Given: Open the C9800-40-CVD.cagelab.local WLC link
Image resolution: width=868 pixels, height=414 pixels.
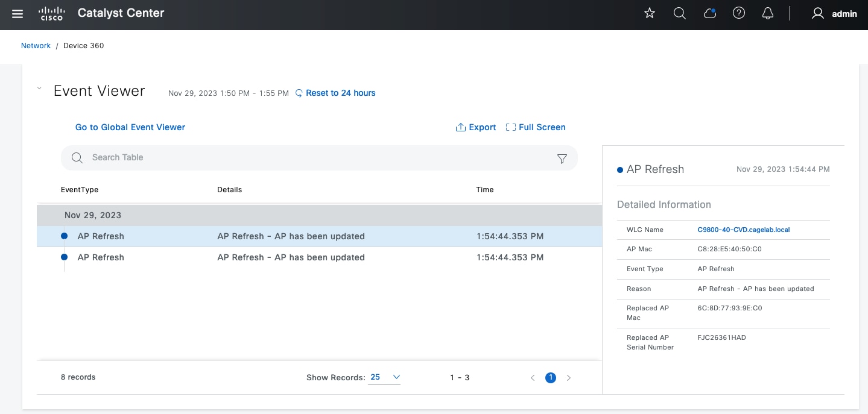Looking at the screenshot, I should point(743,230).
